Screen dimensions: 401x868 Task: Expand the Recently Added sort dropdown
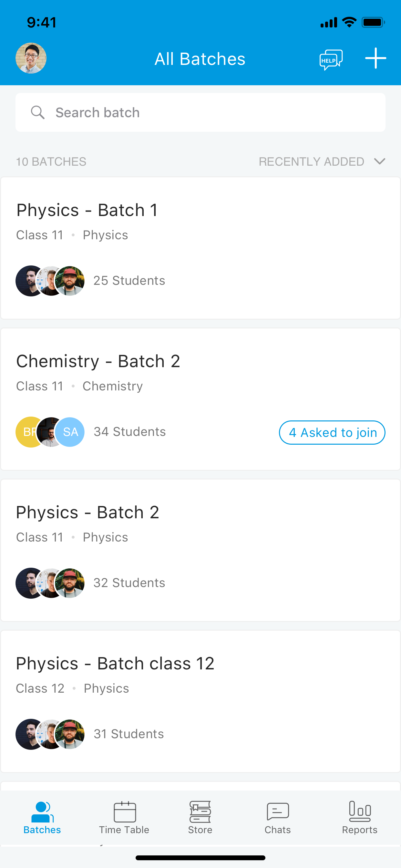(x=322, y=161)
